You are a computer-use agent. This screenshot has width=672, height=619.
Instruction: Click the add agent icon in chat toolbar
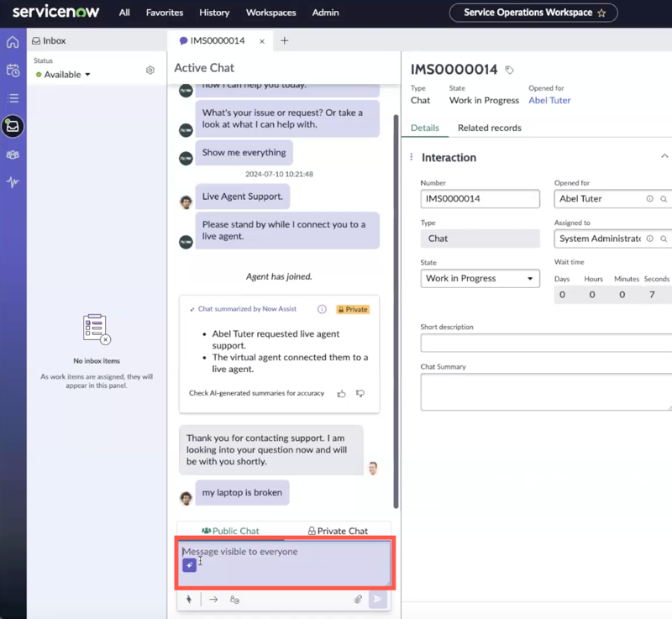[x=234, y=600]
